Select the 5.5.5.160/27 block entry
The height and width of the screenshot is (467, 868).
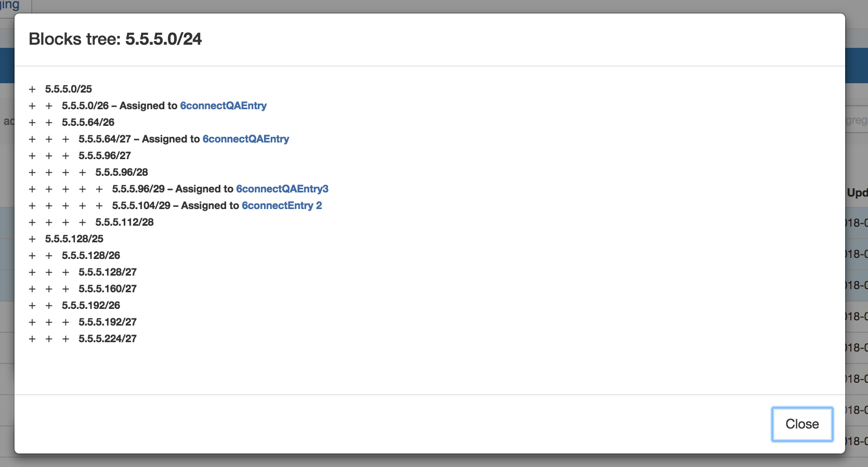pos(107,289)
